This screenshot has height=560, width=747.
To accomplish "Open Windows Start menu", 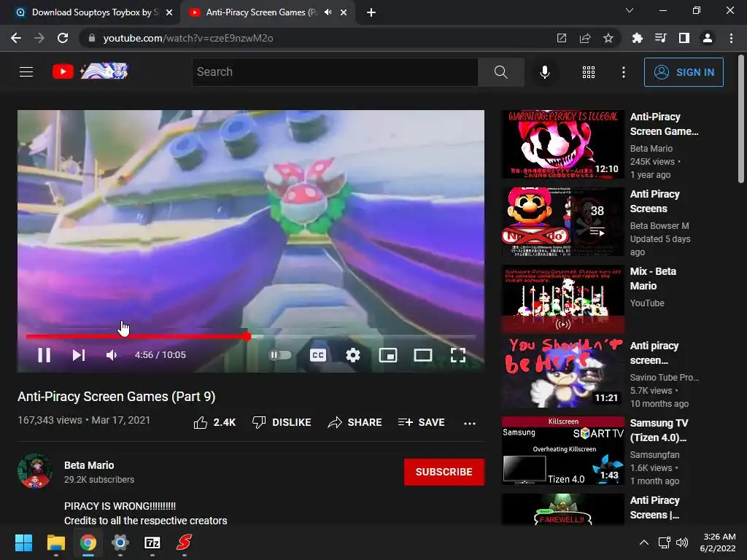I will [23, 542].
